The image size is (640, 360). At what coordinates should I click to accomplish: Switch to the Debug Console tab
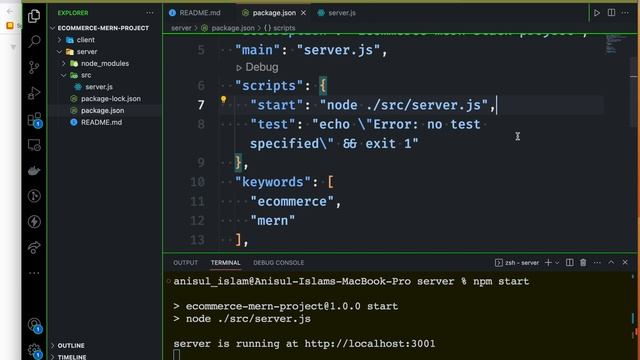click(278, 263)
